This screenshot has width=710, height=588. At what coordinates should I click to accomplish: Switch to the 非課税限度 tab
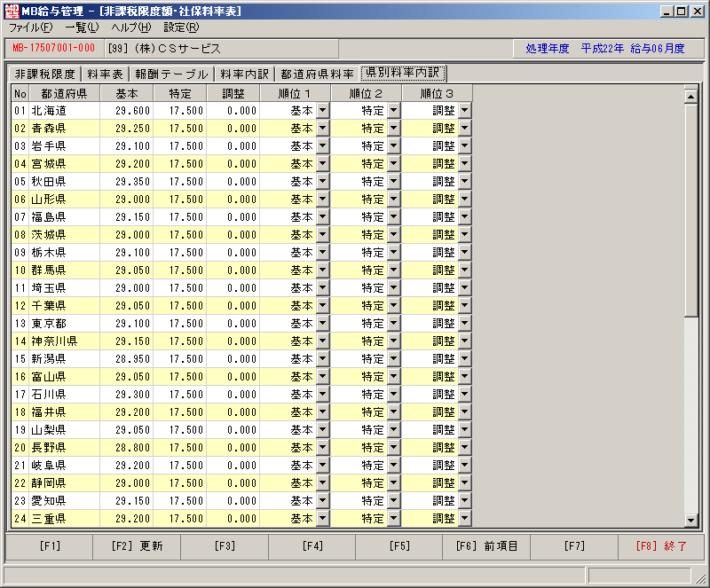click(45, 74)
